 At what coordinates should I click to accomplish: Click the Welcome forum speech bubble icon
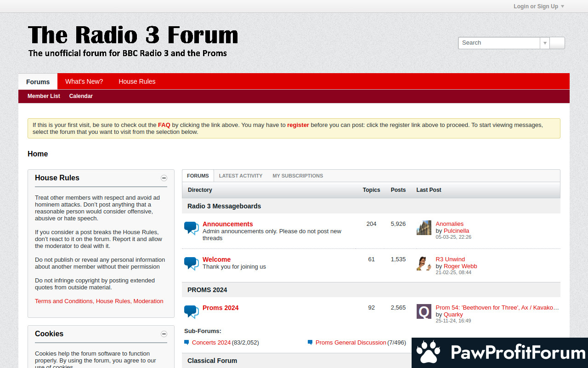pyautogui.click(x=191, y=263)
